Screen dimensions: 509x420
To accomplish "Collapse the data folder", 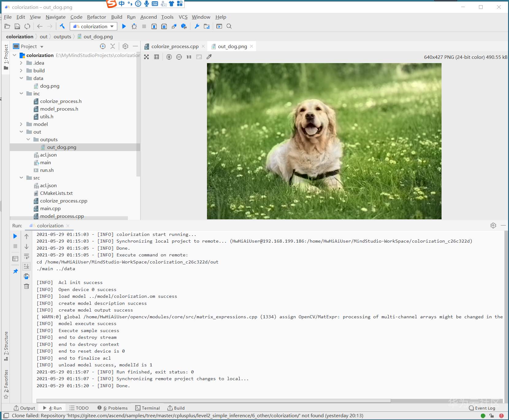I will tap(21, 78).
